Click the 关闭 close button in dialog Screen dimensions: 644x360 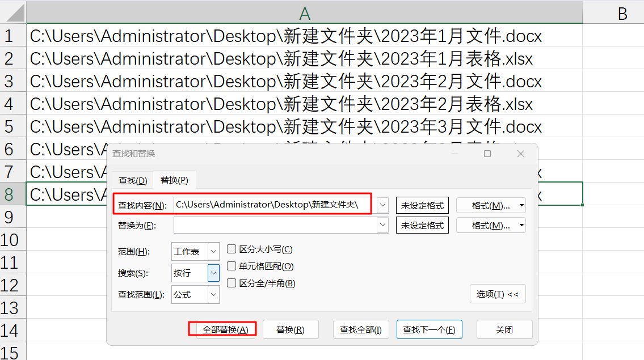pos(504,329)
